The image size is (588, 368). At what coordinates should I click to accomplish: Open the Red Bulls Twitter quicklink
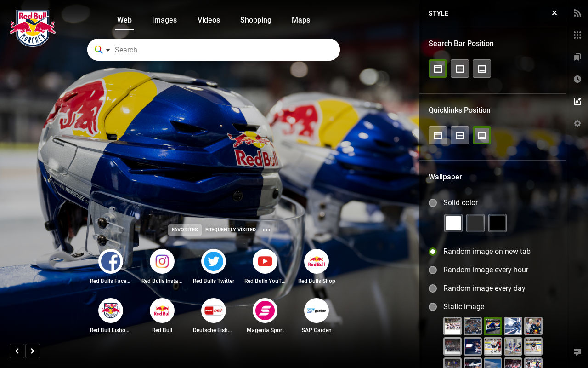click(214, 261)
